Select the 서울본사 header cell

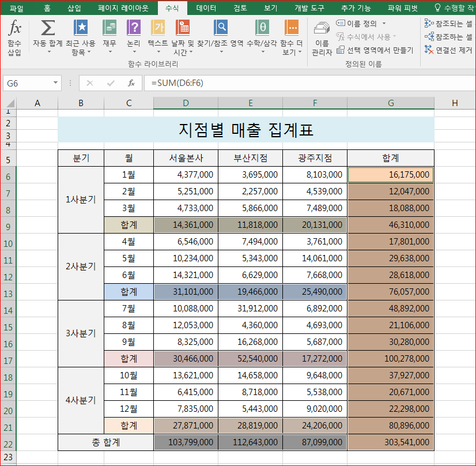coord(186,158)
